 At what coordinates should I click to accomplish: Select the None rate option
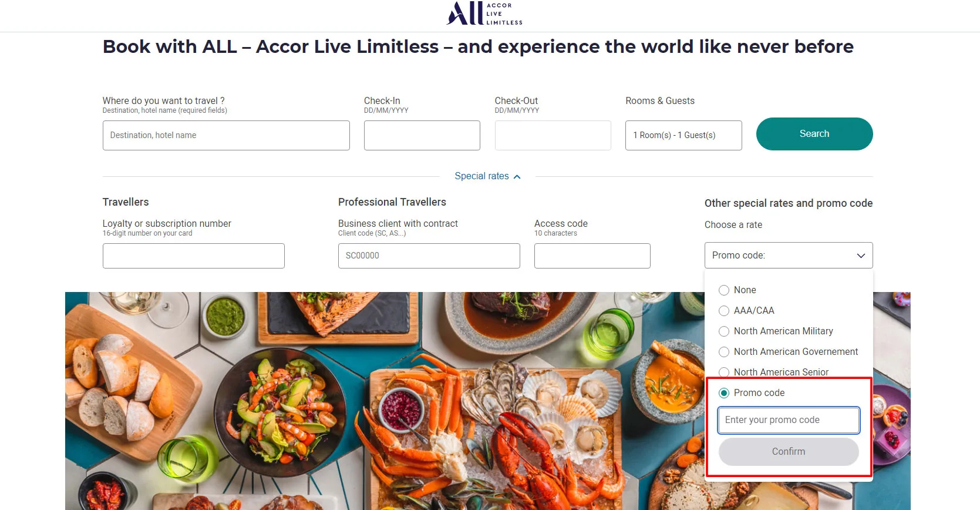click(724, 290)
